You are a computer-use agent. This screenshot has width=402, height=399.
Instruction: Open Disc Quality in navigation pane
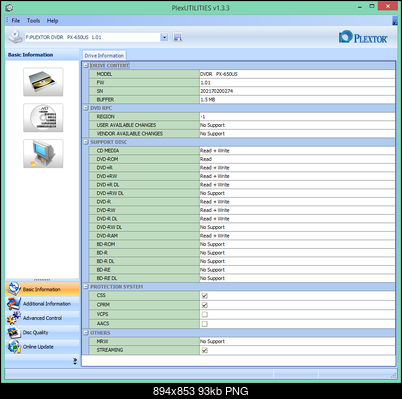tap(42, 332)
